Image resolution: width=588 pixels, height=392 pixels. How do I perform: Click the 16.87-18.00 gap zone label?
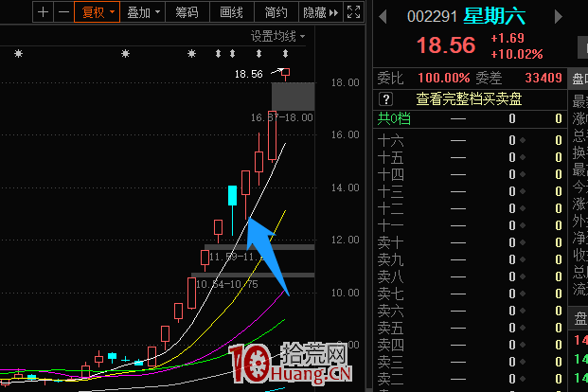click(x=281, y=117)
